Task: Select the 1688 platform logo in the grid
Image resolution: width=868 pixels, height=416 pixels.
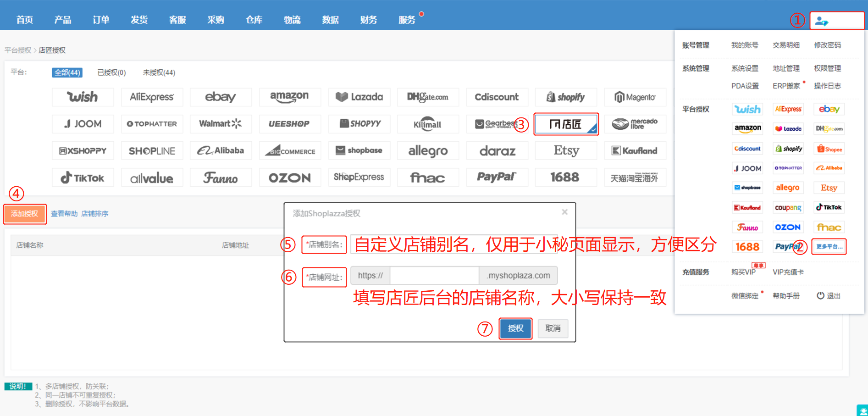Action: (x=566, y=177)
